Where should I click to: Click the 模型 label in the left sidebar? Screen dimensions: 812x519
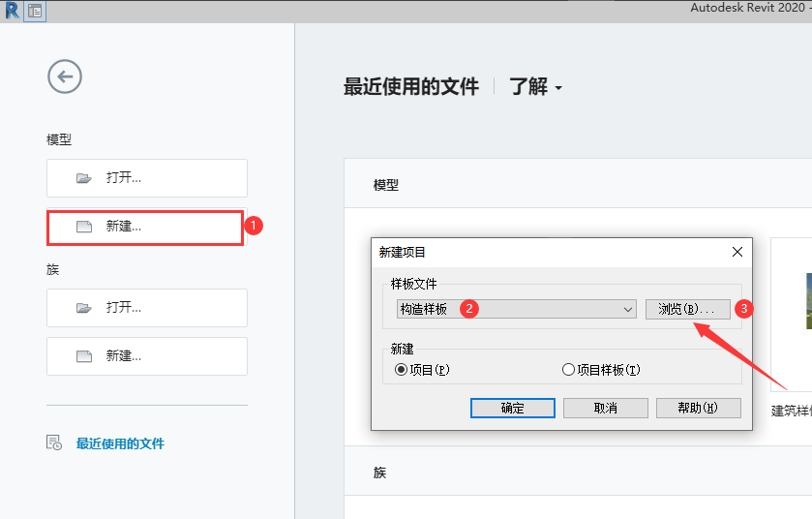[59, 139]
